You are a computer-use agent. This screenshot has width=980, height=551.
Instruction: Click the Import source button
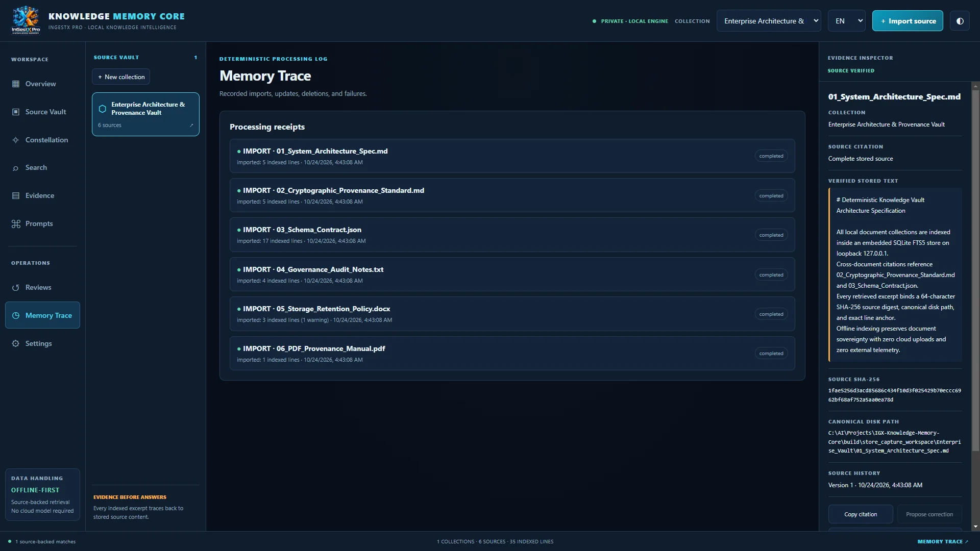click(908, 21)
